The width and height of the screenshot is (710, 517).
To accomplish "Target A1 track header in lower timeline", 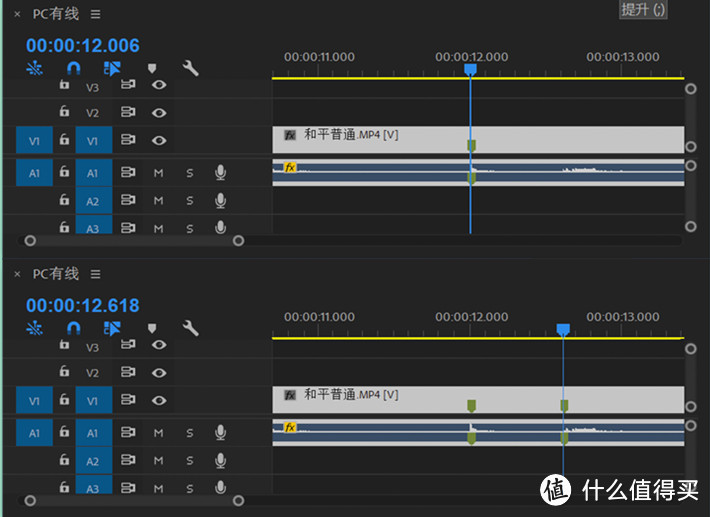I will click(x=94, y=433).
